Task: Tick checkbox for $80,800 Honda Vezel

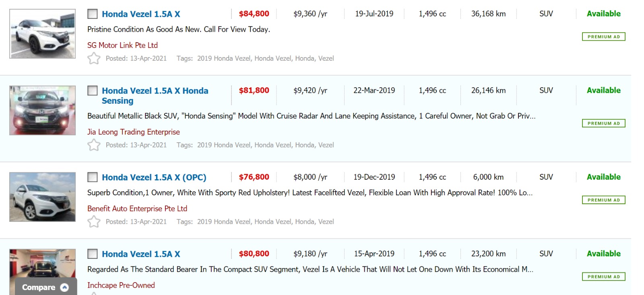Action: click(93, 254)
